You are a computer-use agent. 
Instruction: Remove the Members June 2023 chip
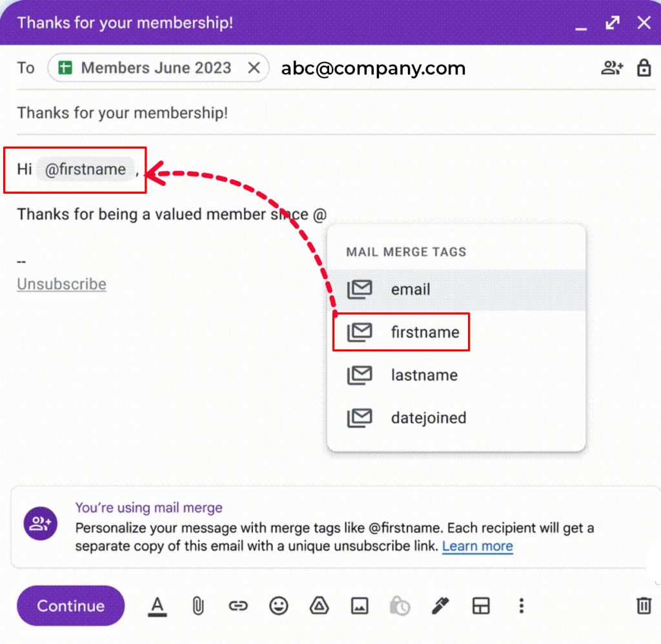[x=254, y=68]
